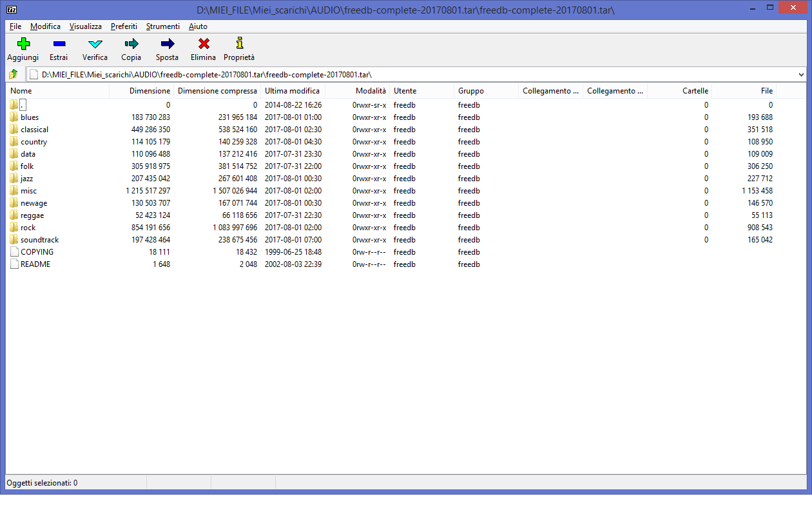Click the Copia (copy) arrow icon
The width and height of the screenshot is (812, 512).
click(131, 44)
